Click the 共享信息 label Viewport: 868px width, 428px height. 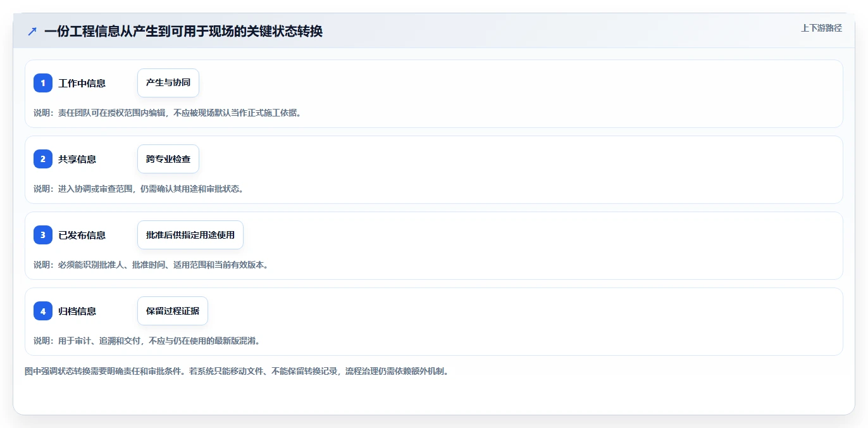(x=77, y=159)
